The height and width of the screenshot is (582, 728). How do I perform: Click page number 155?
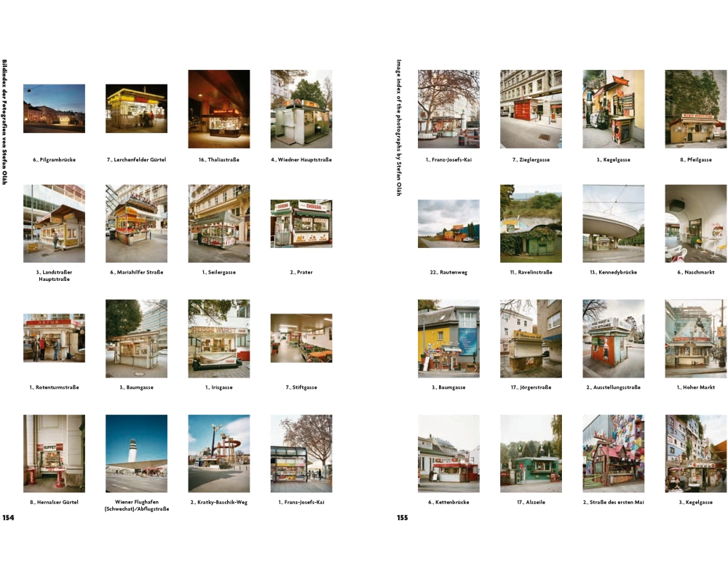pyautogui.click(x=403, y=518)
